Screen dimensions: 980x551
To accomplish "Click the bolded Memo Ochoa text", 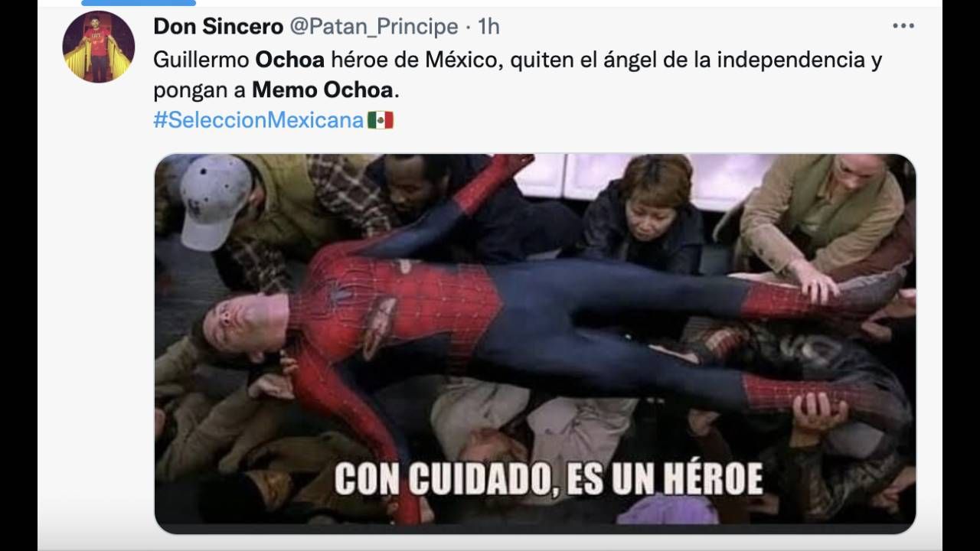I will [322, 90].
